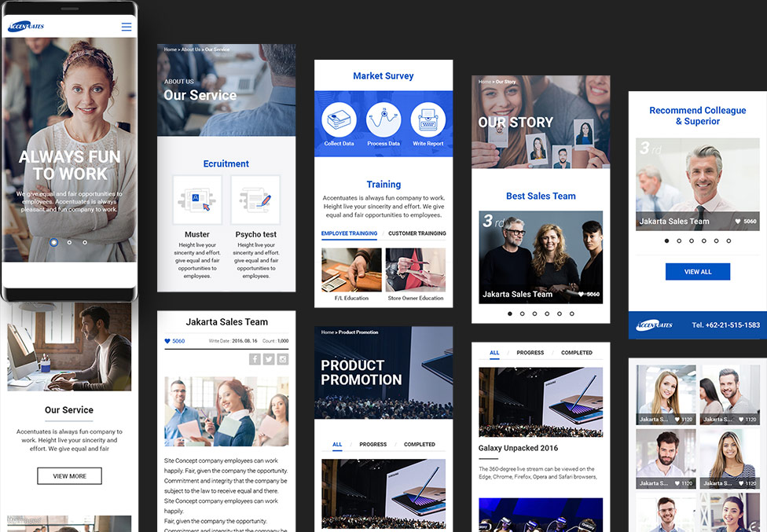
Task: Switch to the CUSTOMER TRAINGING tab
Action: pos(417,233)
